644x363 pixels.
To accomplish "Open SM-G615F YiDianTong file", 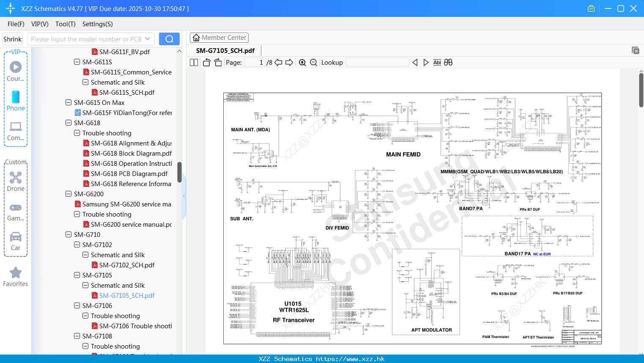I will coord(127,113).
